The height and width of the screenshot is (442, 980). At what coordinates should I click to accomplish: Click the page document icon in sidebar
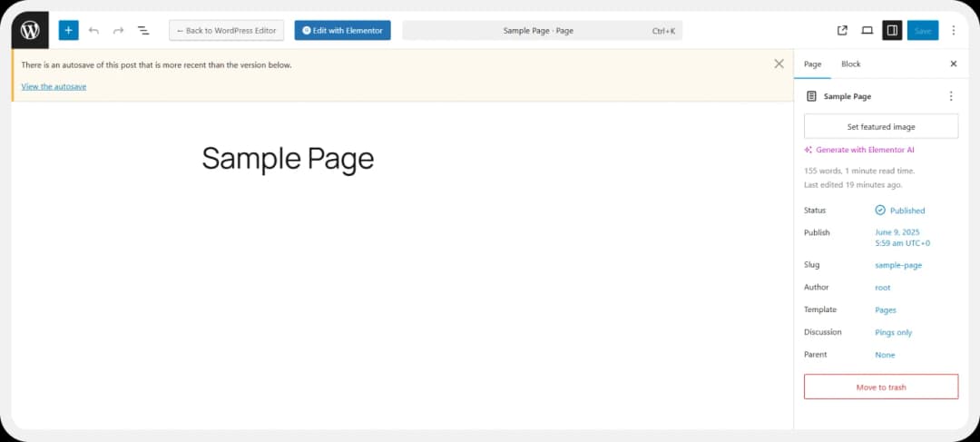[811, 96]
